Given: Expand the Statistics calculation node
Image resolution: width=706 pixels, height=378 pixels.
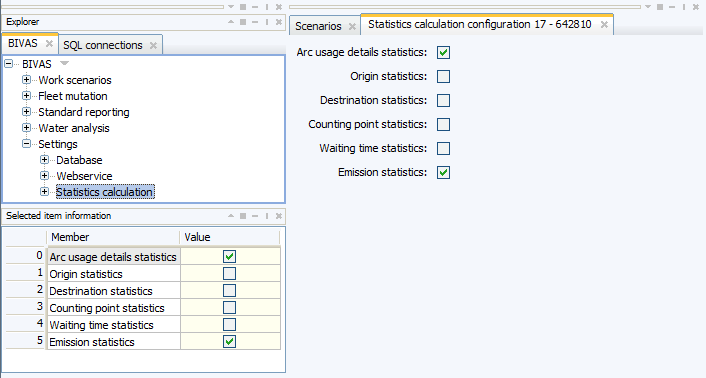Looking at the screenshot, I should coord(44,192).
